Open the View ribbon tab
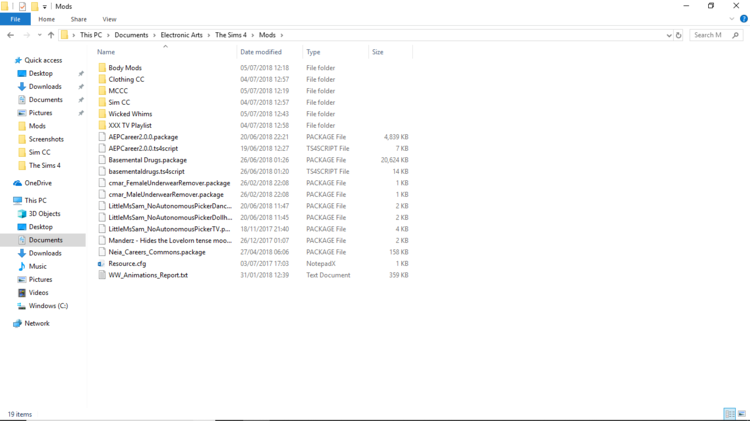Image resolution: width=750 pixels, height=421 pixels. [109, 19]
